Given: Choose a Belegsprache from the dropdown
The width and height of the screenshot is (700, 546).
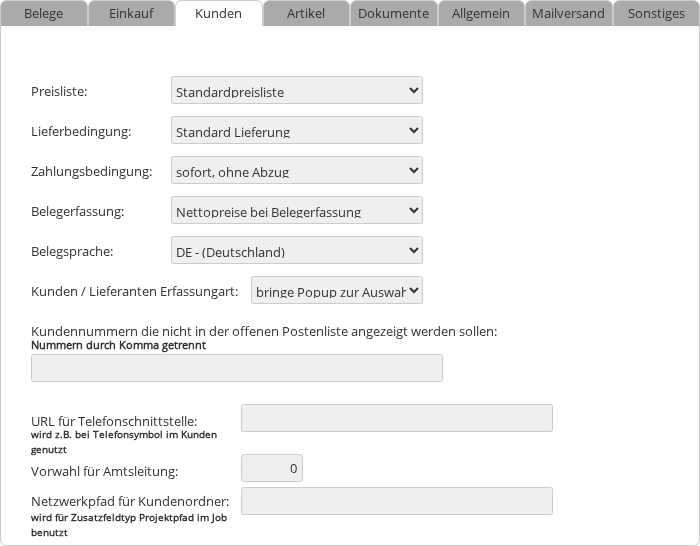Looking at the screenshot, I should coord(297,251).
